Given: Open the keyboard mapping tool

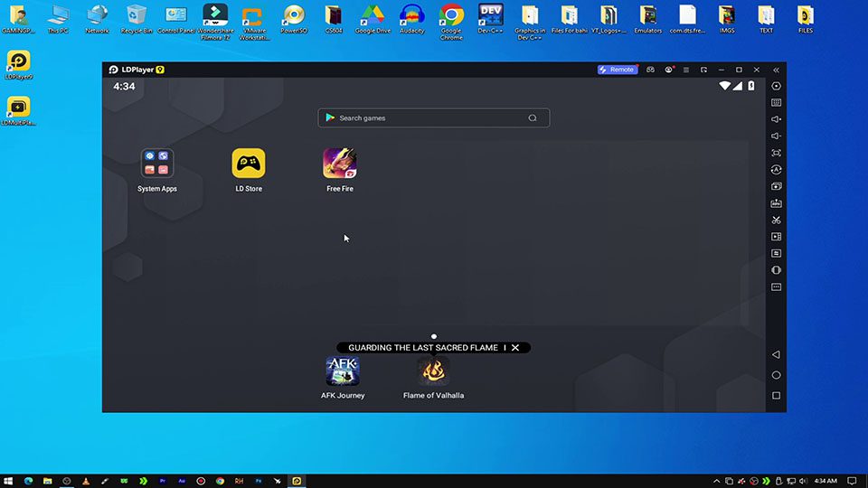Looking at the screenshot, I should [x=776, y=102].
